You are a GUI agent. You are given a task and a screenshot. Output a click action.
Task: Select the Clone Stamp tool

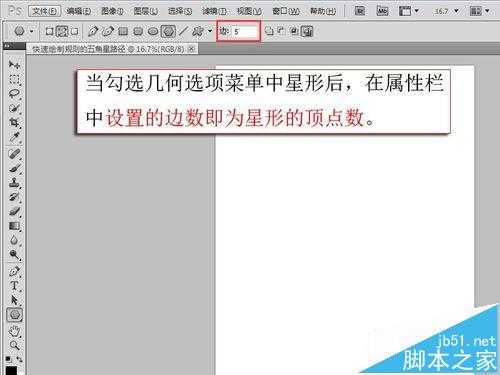coord(14,183)
